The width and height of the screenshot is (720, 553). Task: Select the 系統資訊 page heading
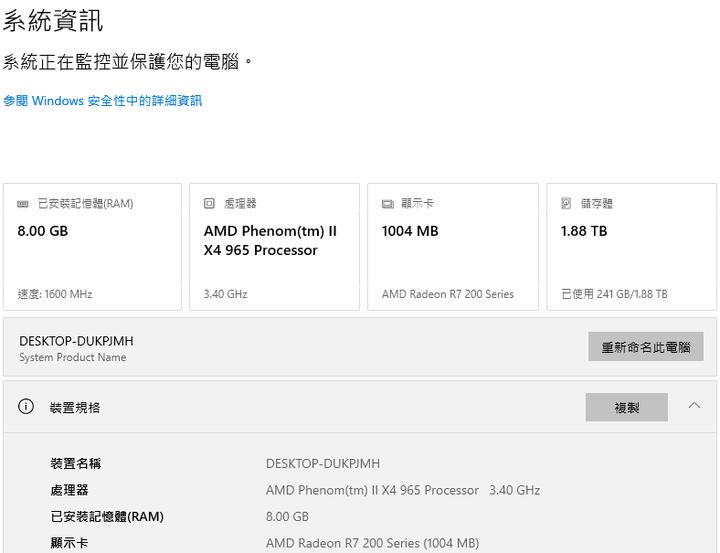point(53,21)
